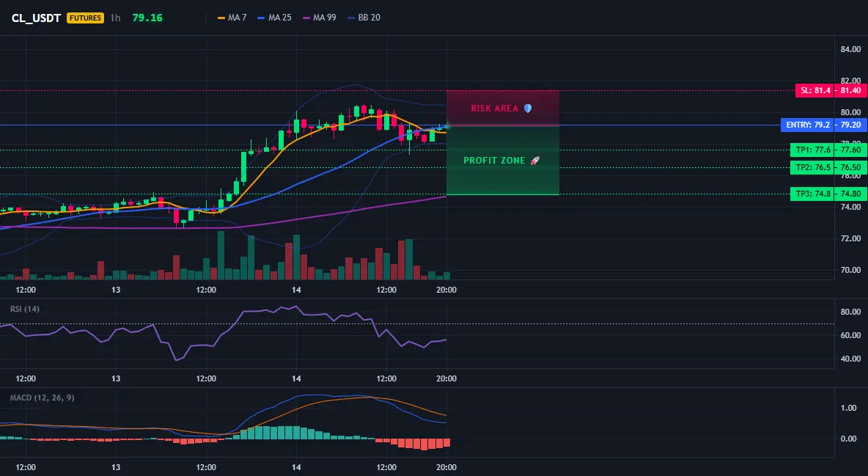Image resolution: width=868 pixels, height=476 pixels.
Task: Click the current price 79.16
Action: [x=147, y=18]
